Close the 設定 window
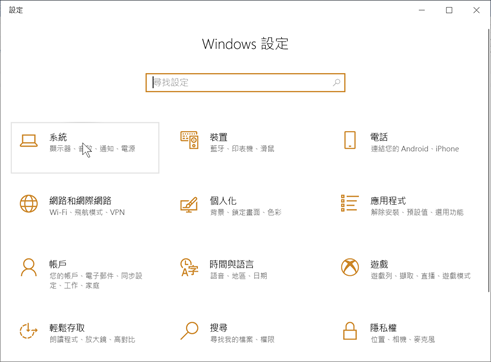 click(476, 10)
